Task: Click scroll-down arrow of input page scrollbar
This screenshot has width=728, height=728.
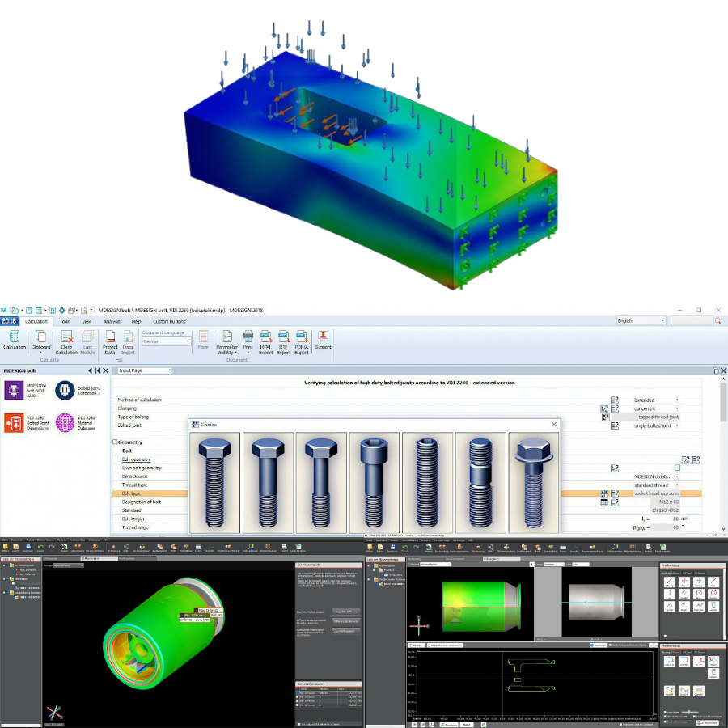Action: [x=723, y=528]
